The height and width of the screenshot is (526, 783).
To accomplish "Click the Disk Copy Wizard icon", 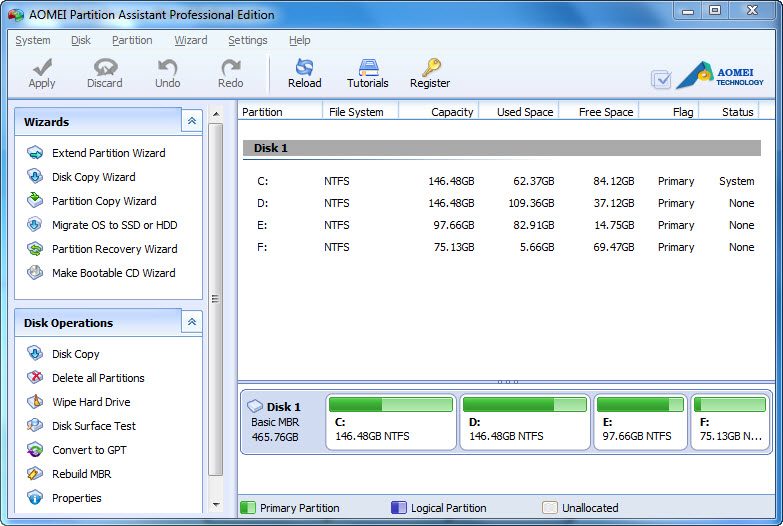I will click(x=35, y=176).
